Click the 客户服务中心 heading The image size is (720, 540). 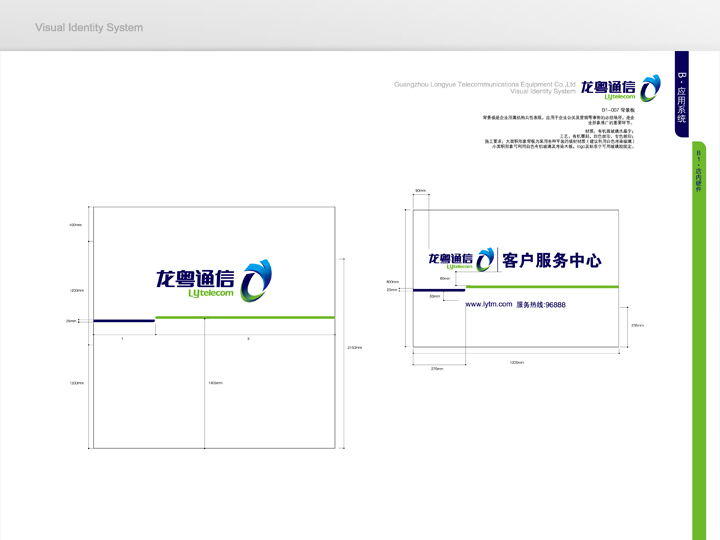click(x=551, y=260)
